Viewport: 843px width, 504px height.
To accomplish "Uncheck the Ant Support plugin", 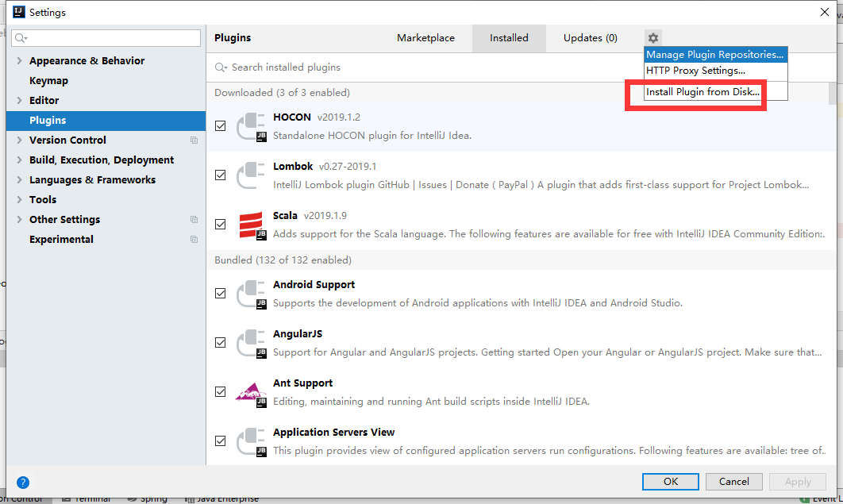I will (x=221, y=392).
